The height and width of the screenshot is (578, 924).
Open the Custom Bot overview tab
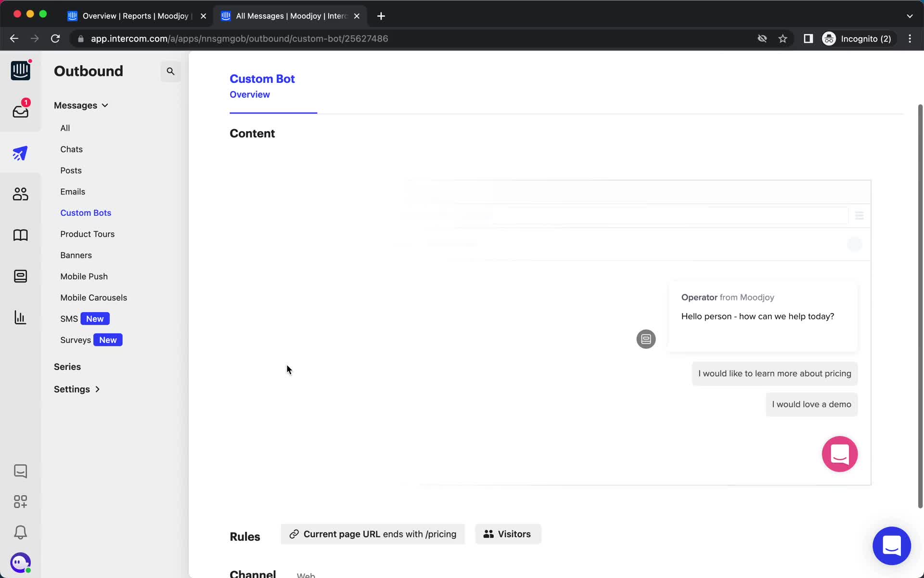[250, 94]
